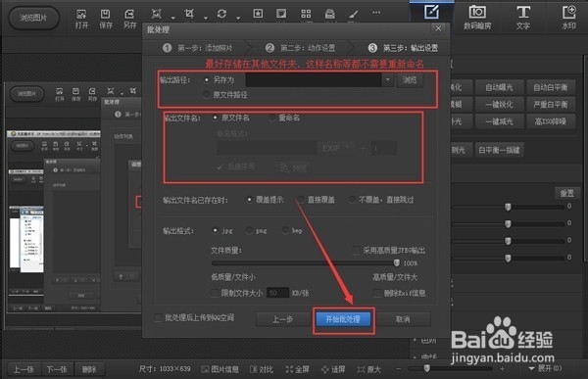
Task: Open the more options ellipsis icon
Action: click(x=376, y=13)
